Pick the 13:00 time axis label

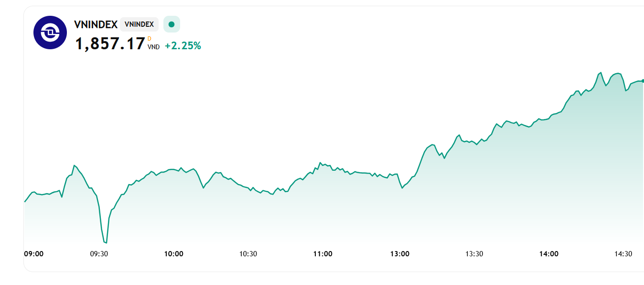coord(400,254)
